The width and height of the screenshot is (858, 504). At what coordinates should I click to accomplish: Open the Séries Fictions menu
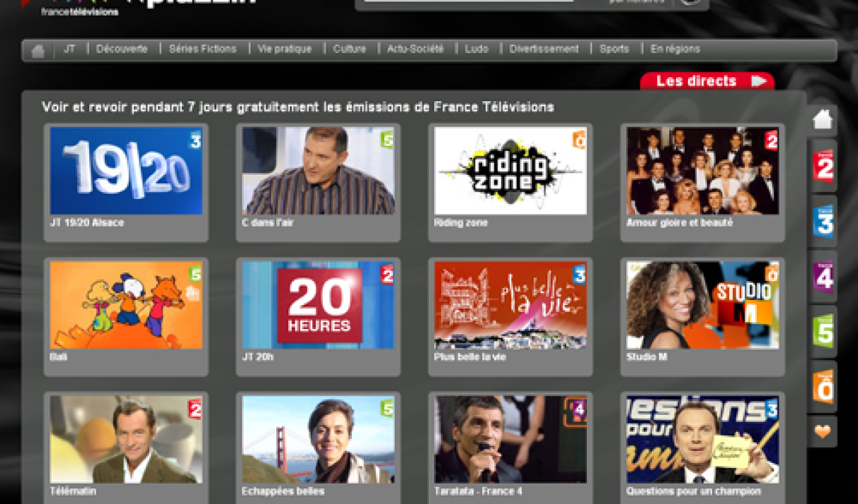tap(202, 50)
